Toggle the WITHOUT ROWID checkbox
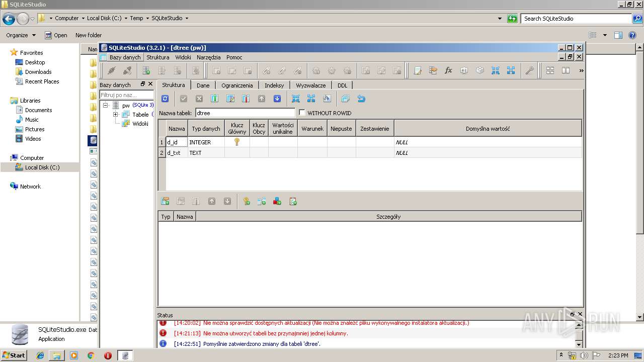 (302, 113)
